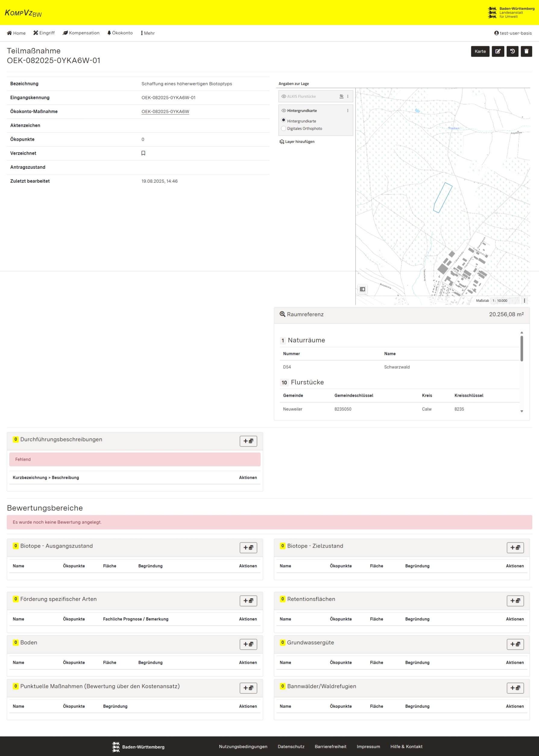Click the trash delete icon button
This screenshot has height=756, width=539.
point(526,52)
